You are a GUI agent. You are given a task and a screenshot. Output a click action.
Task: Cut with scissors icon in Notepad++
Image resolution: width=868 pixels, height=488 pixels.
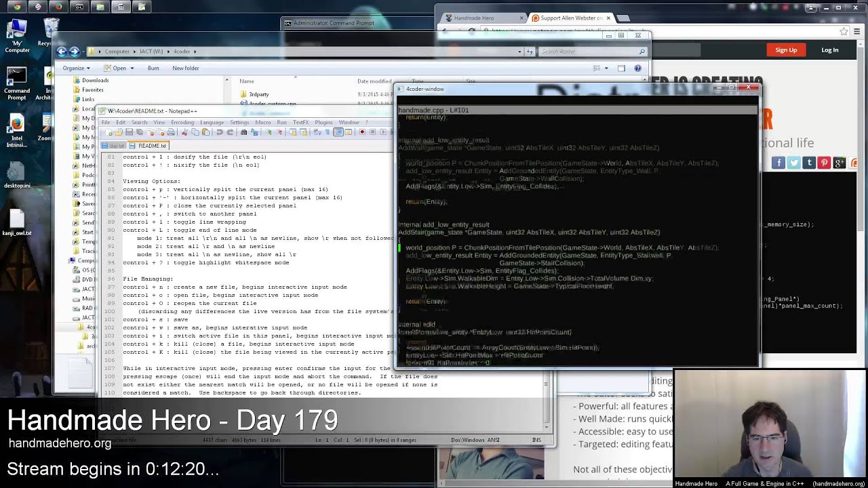pyautogui.click(x=184, y=132)
